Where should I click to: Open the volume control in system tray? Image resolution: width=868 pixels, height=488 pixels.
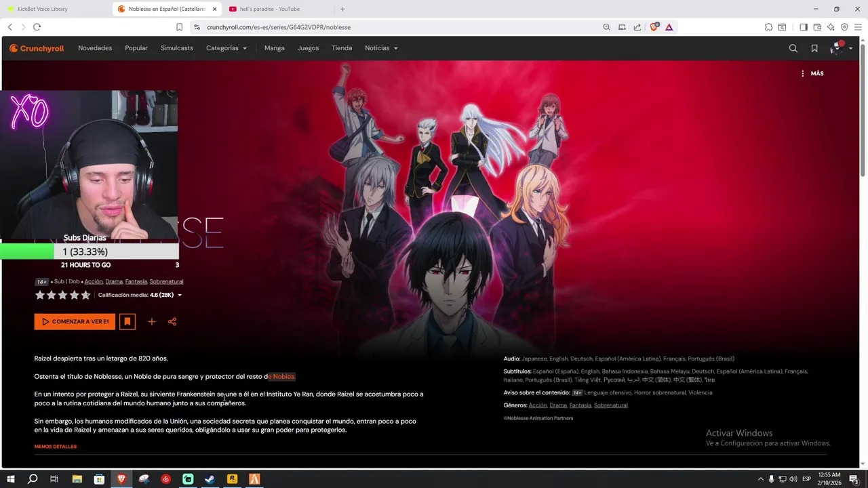tap(793, 479)
